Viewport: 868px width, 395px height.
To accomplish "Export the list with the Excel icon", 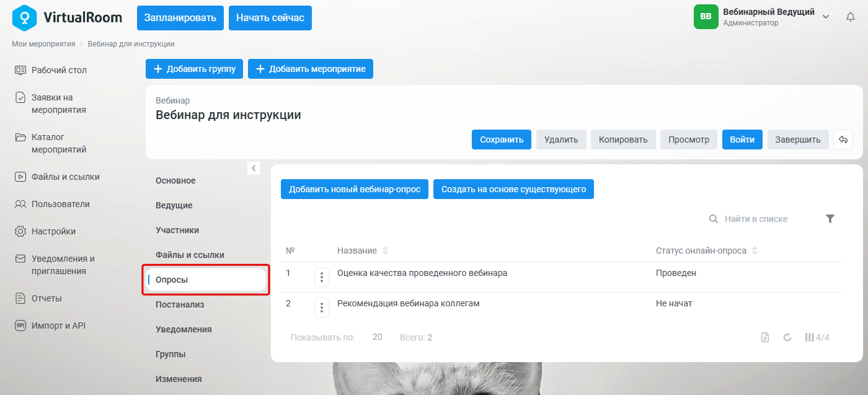I will (x=765, y=337).
